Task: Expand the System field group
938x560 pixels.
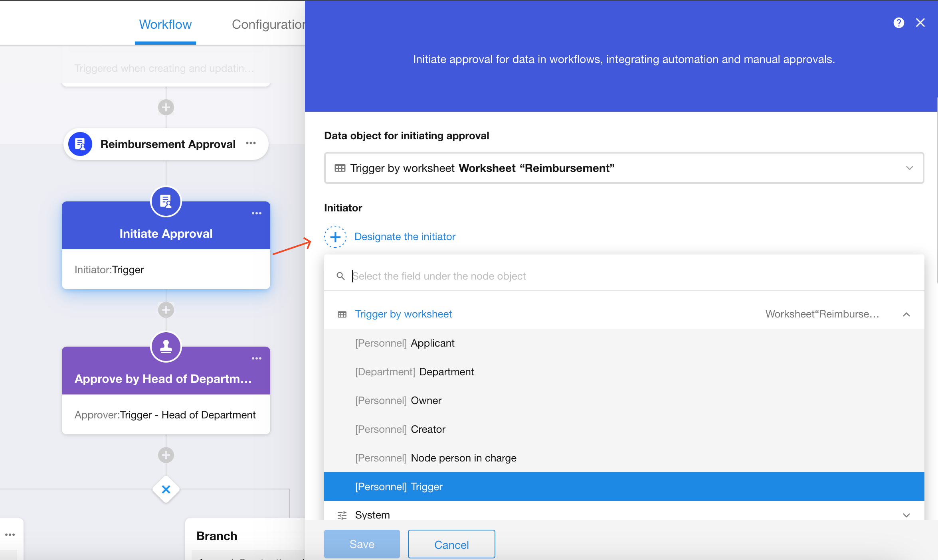Action: click(906, 515)
